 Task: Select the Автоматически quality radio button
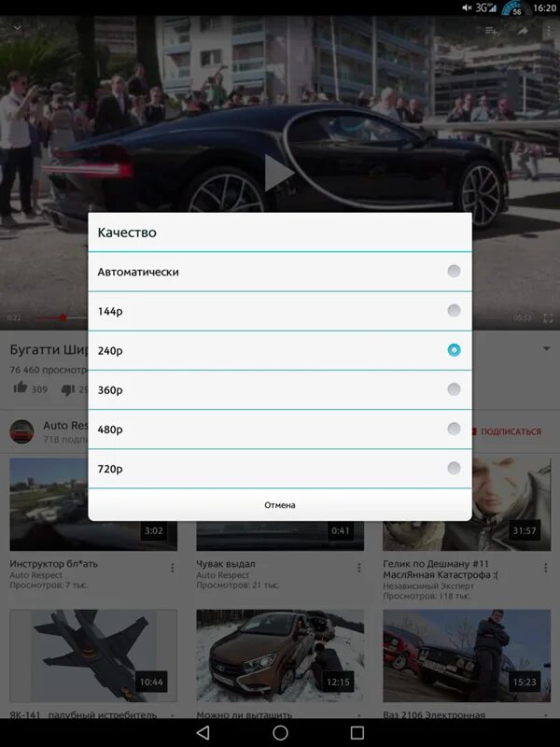point(454,271)
